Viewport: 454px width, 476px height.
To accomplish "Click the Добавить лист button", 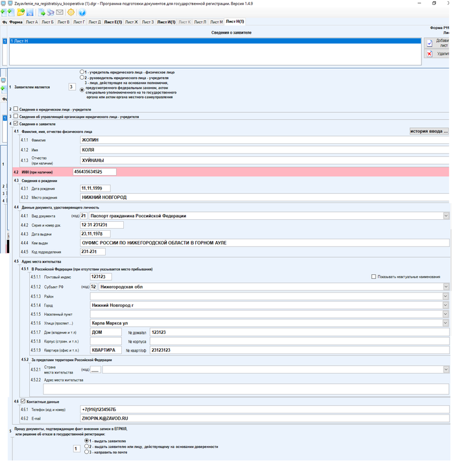I will 438,43.
